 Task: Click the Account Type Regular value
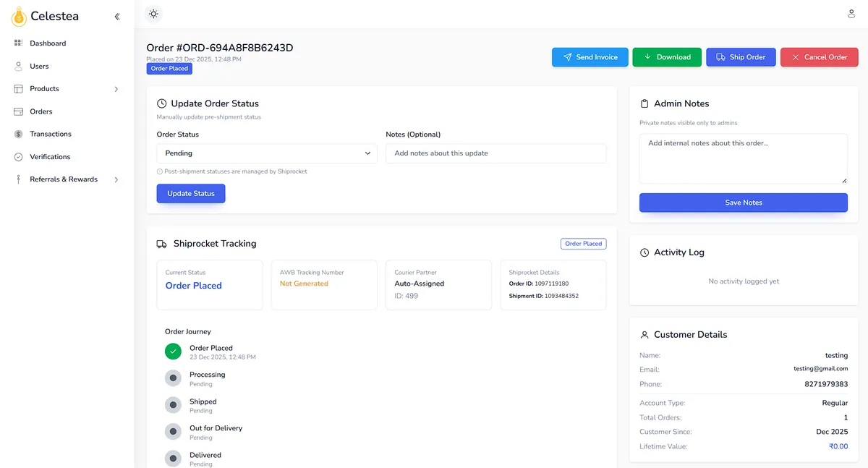(835, 403)
